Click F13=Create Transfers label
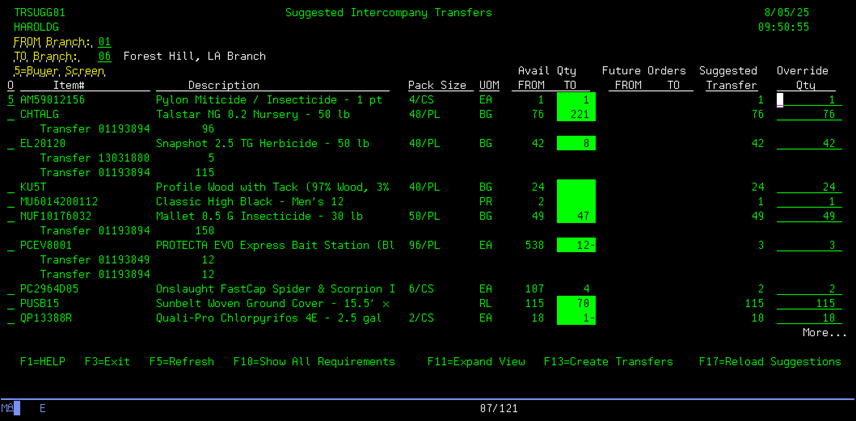The width and height of the screenshot is (856, 421). [608, 361]
